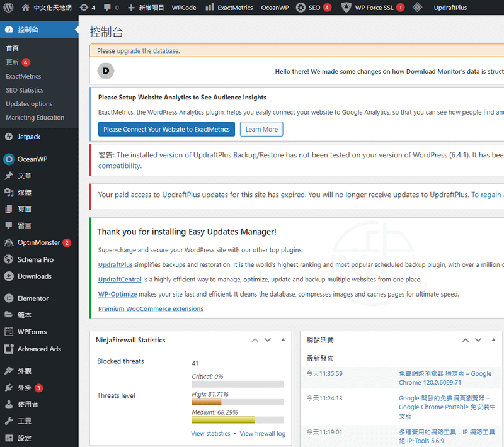Click the High 31.71% threat bar
The width and height of the screenshot is (504, 447).
pyautogui.click(x=238, y=402)
